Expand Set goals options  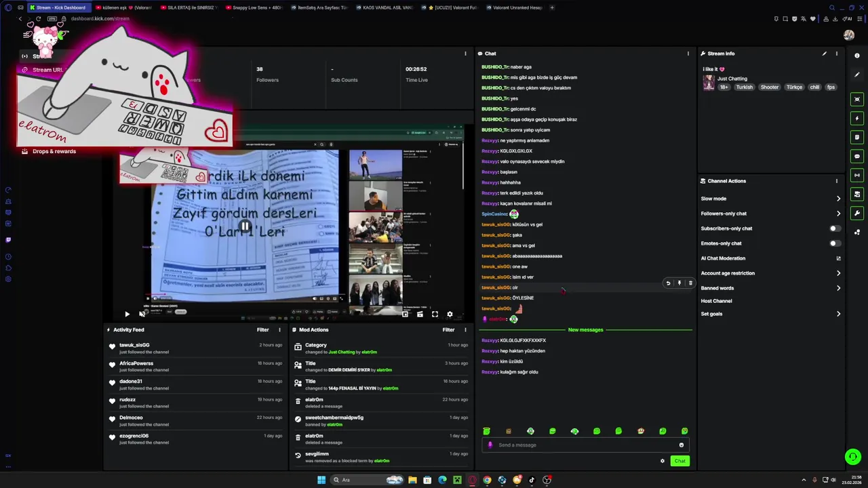coord(838,314)
